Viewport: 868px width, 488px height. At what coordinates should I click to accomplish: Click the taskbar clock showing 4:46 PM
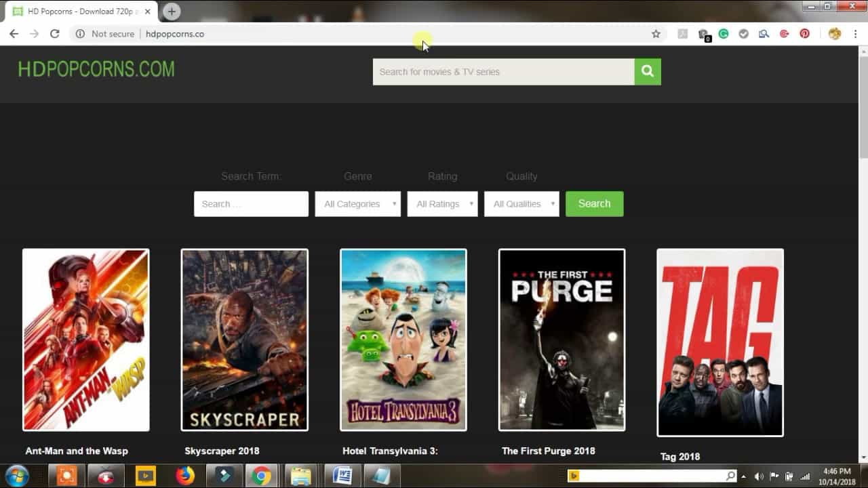pyautogui.click(x=836, y=476)
